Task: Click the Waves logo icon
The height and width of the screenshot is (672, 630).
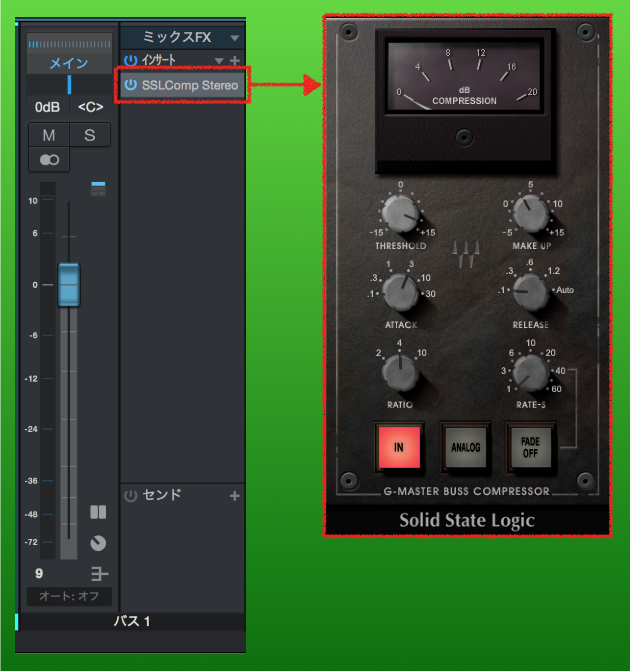Action: pyautogui.click(x=466, y=254)
